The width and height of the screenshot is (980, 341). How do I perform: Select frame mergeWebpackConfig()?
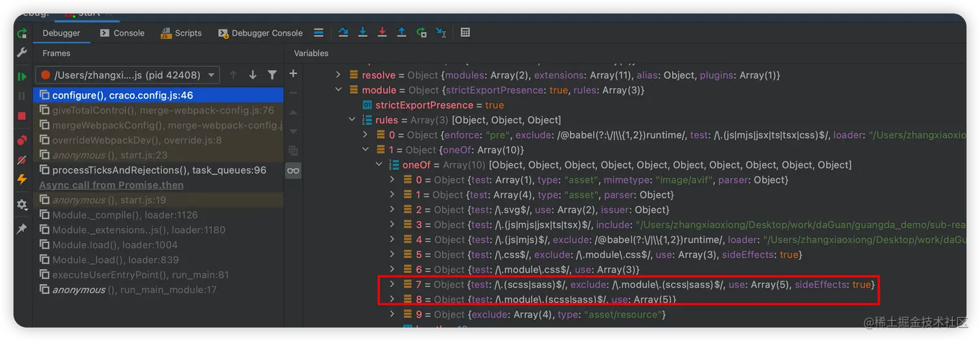159,125
